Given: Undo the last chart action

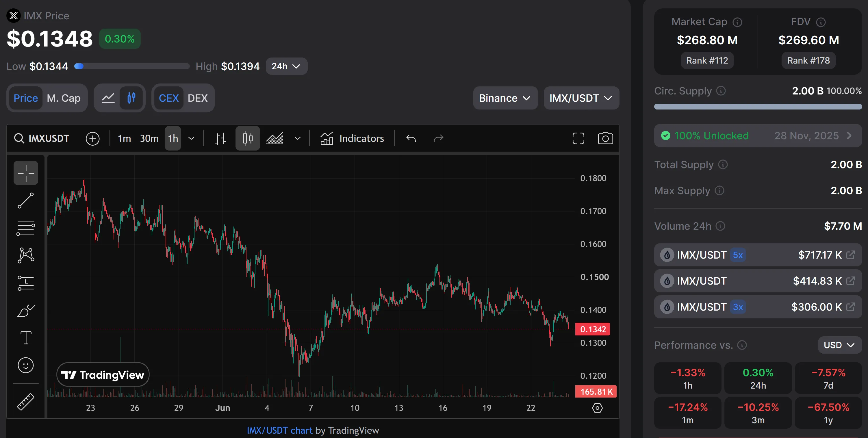Looking at the screenshot, I should (x=411, y=138).
